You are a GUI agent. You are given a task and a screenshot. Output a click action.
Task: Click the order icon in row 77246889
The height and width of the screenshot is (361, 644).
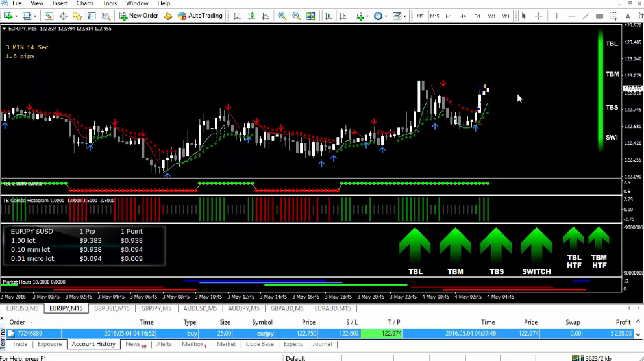coord(12,334)
